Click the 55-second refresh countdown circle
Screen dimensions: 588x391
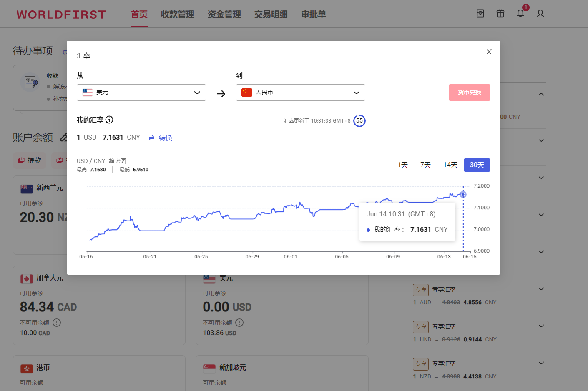(x=359, y=121)
